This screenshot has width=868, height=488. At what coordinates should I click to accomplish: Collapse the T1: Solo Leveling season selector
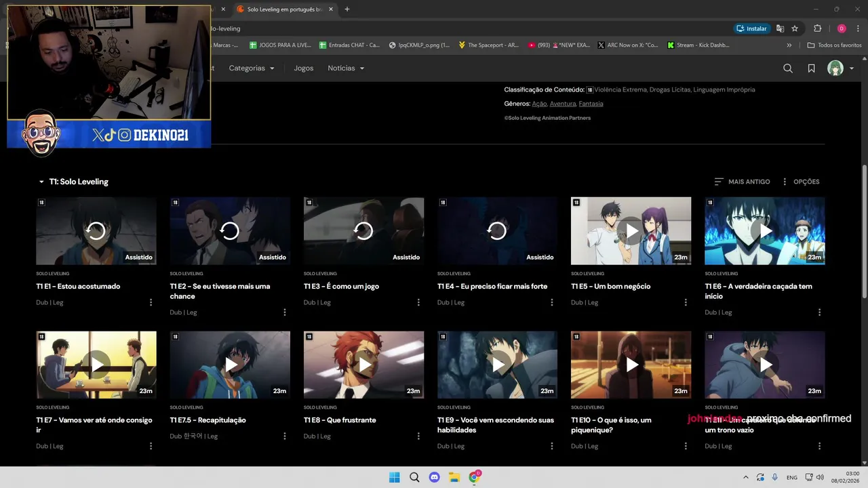pos(73,182)
